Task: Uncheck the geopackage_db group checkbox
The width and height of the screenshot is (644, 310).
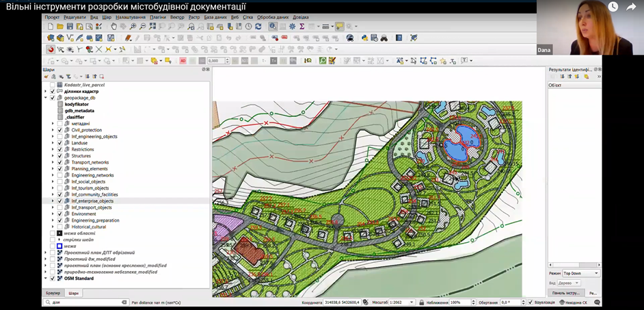Action: [x=52, y=98]
